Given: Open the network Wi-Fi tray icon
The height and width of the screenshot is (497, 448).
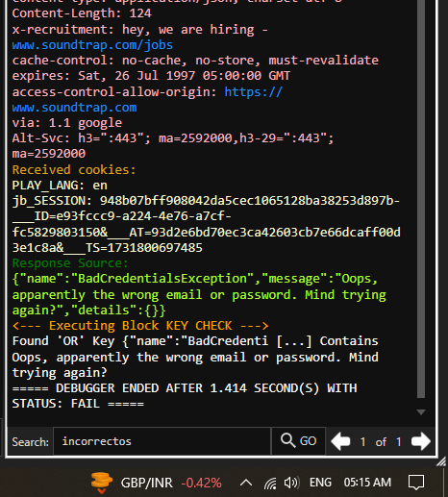Looking at the screenshot, I should 270,483.
